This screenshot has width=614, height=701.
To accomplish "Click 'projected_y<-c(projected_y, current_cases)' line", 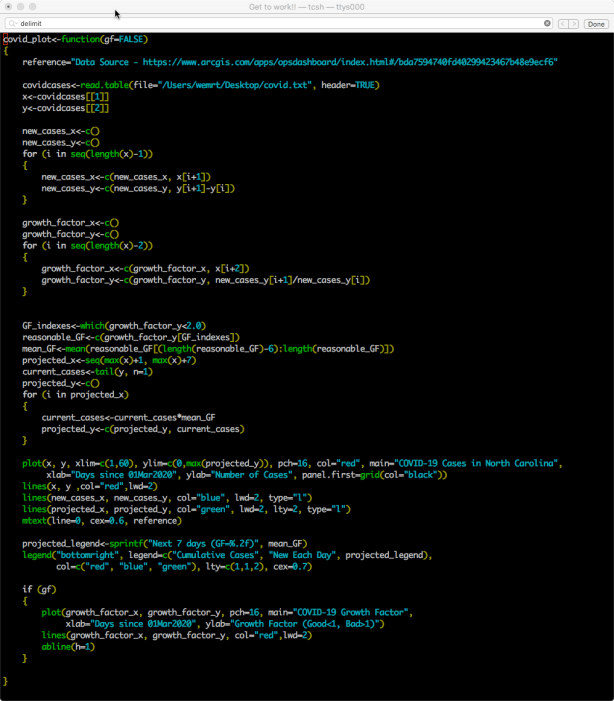I will coord(143,429).
